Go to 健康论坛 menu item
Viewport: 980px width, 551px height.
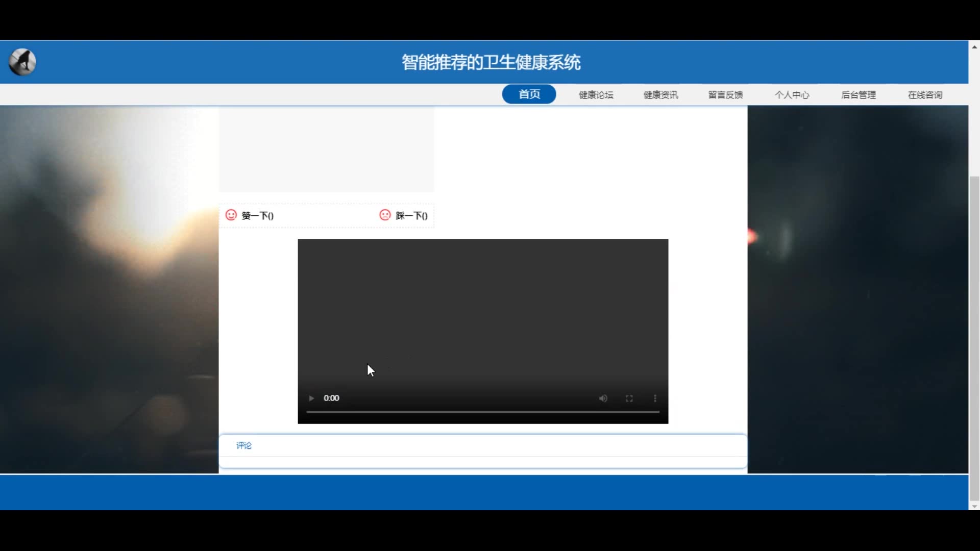point(596,95)
